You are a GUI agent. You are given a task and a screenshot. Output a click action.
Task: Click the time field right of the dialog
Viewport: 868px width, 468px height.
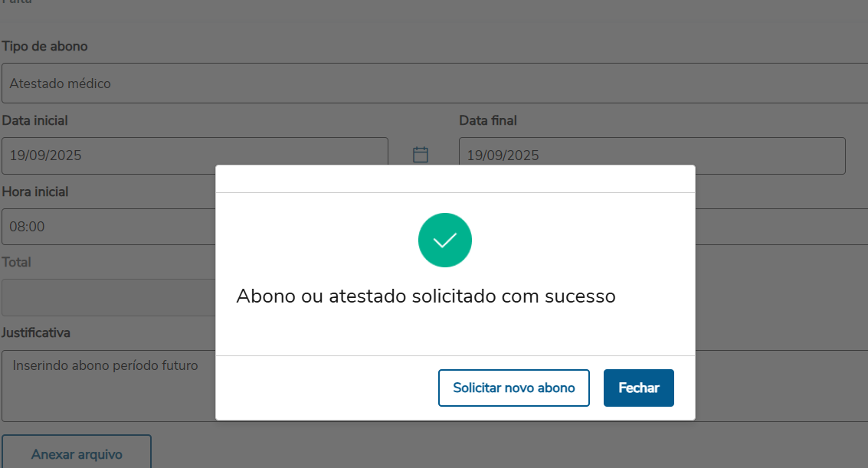(x=781, y=227)
